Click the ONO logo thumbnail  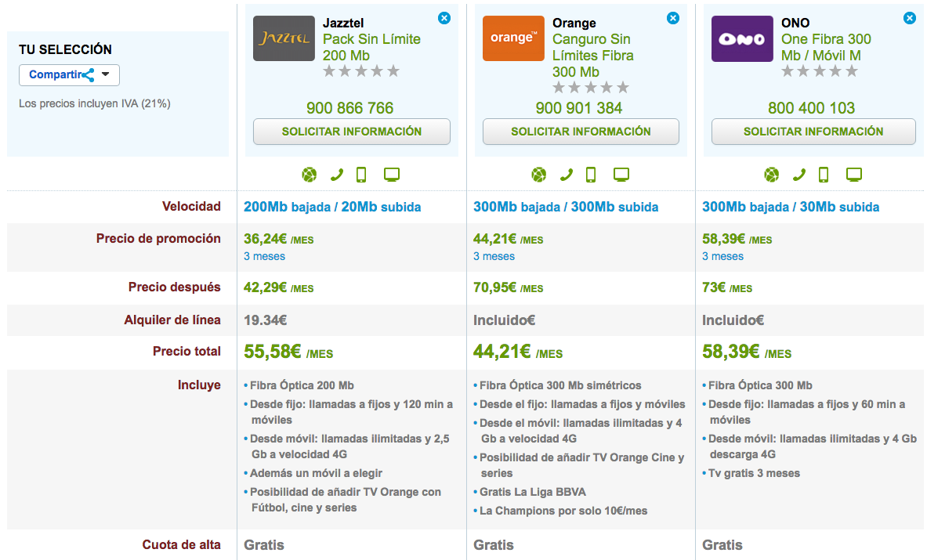[x=742, y=38]
